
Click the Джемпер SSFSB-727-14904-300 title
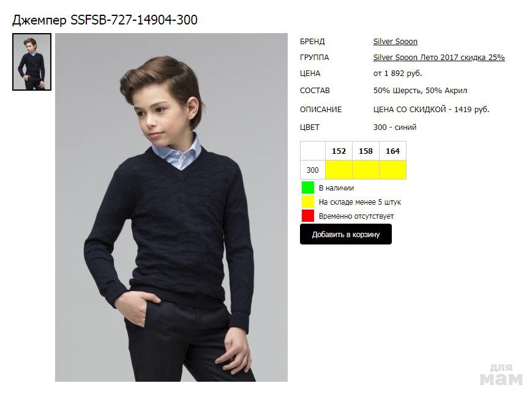pos(105,20)
